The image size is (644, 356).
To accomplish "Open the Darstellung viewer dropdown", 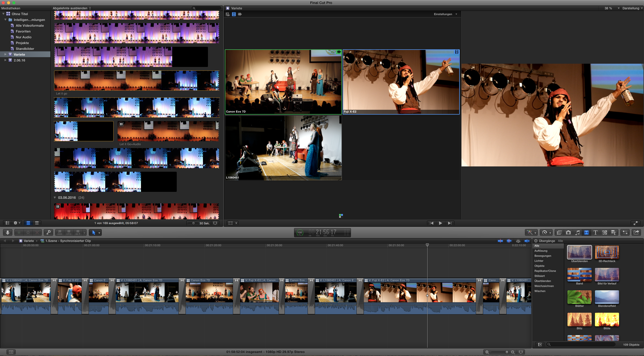I will pyautogui.click(x=632, y=8).
